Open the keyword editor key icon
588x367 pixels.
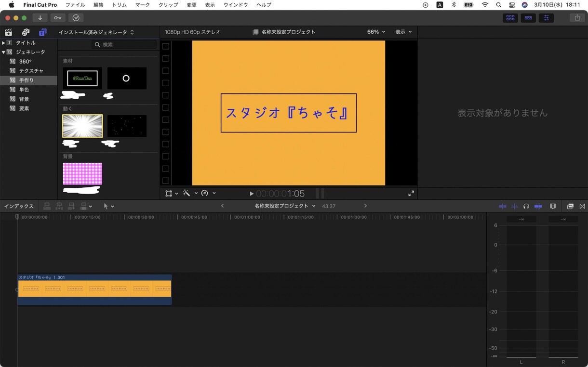tap(58, 18)
